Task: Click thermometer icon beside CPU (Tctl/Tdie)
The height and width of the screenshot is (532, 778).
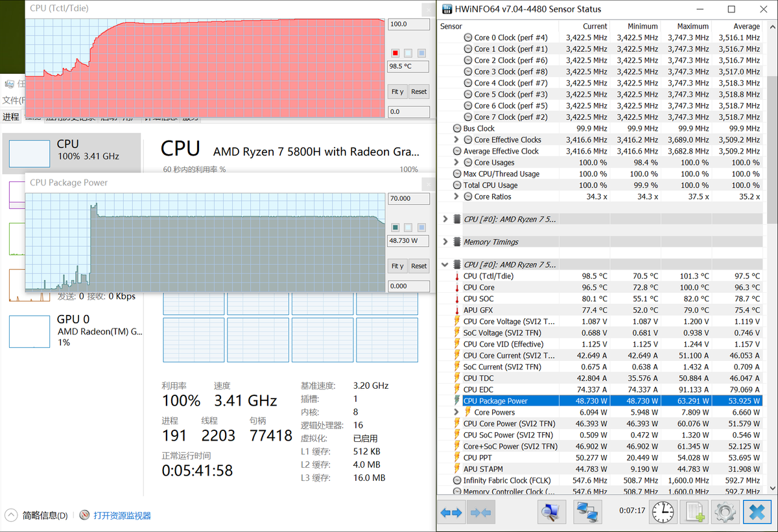Action: click(456, 276)
